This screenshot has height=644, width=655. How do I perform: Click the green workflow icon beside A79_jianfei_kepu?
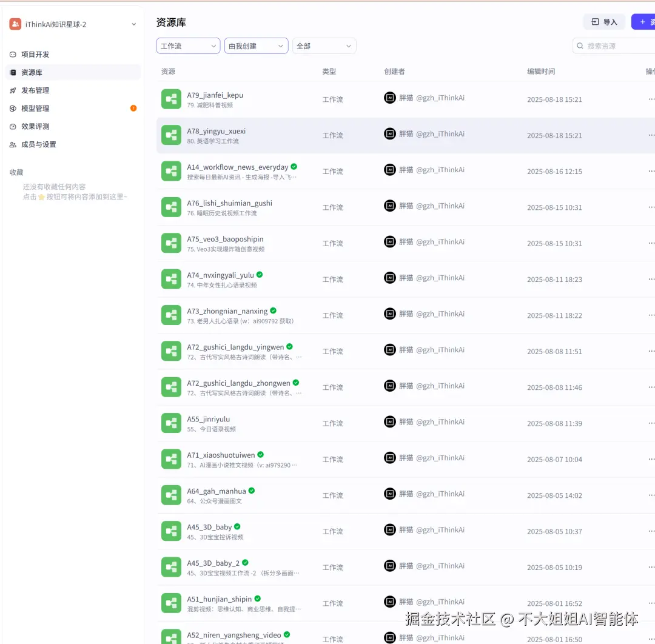(171, 99)
